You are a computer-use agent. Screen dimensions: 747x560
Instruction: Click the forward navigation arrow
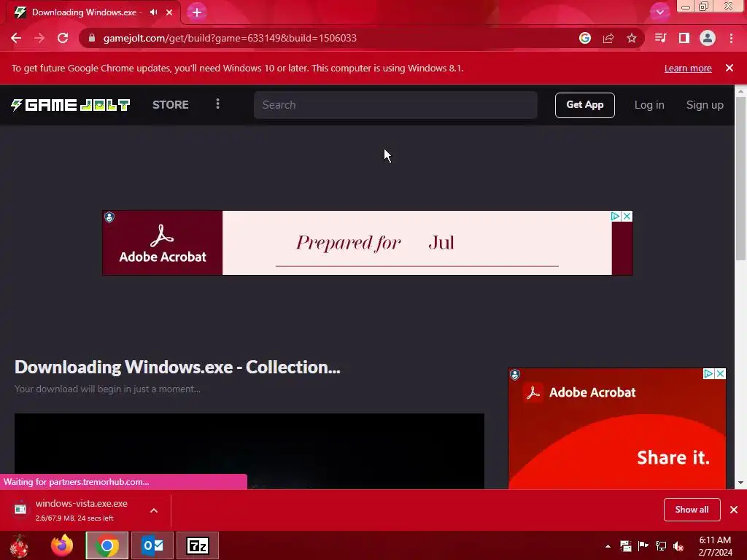point(39,38)
